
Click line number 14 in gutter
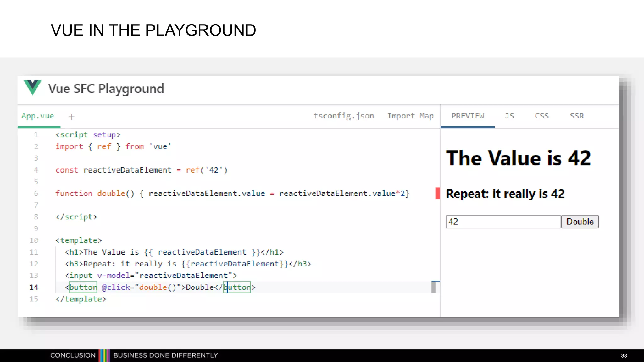34,287
